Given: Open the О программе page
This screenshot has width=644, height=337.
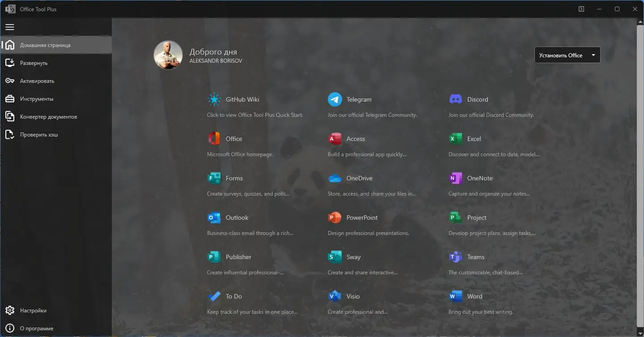Looking at the screenshot, I should click(56, 328).
